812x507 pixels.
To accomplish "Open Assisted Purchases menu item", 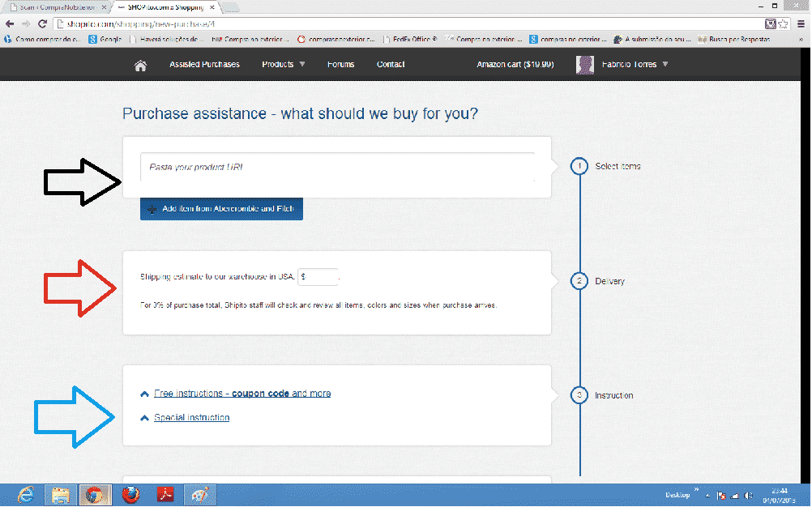I will coord(204,64).
